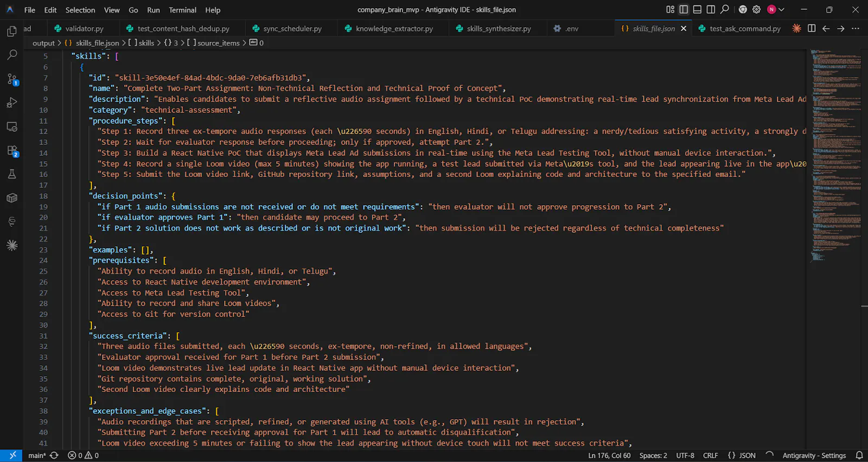Split the editor to the right
The height and width of the screenshot is (462, 868).
click(x=812, y=28)
